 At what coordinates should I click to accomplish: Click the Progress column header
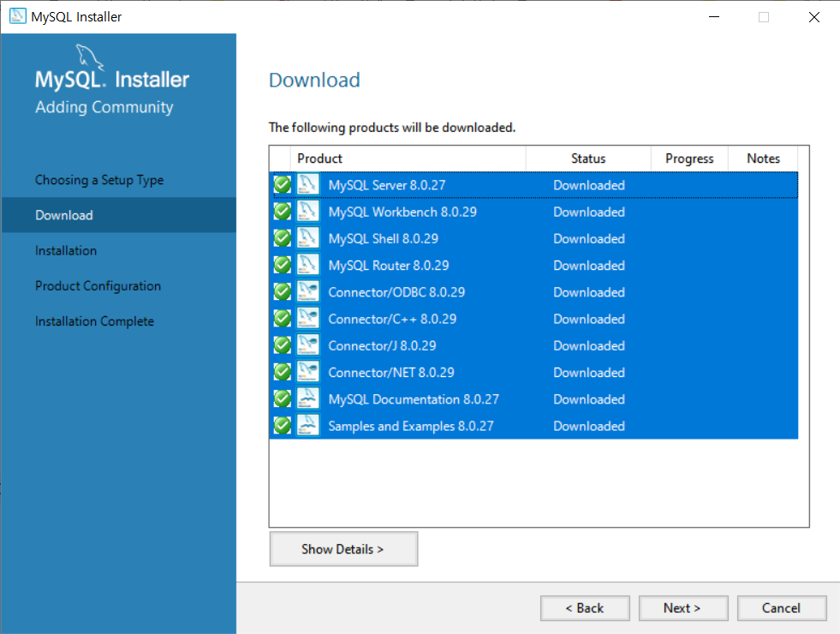[689, 158]
